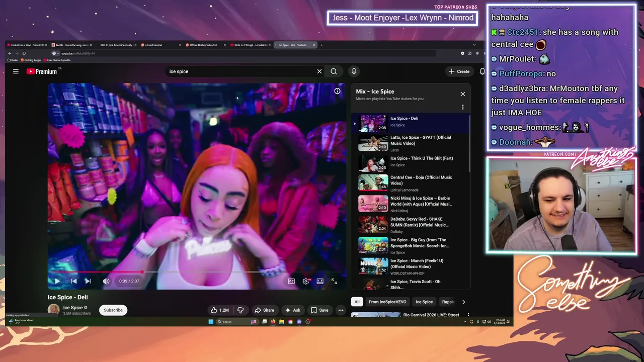The width and height of the screenshot is (644, 362).
Task: Open options for Rio Carnival 2026 LIVE video
Action: 468,315
